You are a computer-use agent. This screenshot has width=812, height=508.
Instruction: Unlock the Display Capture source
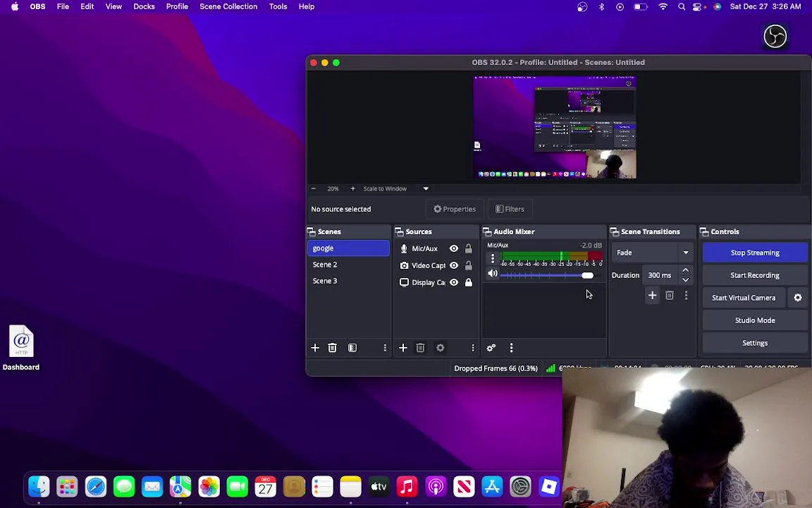pos(469,282)
